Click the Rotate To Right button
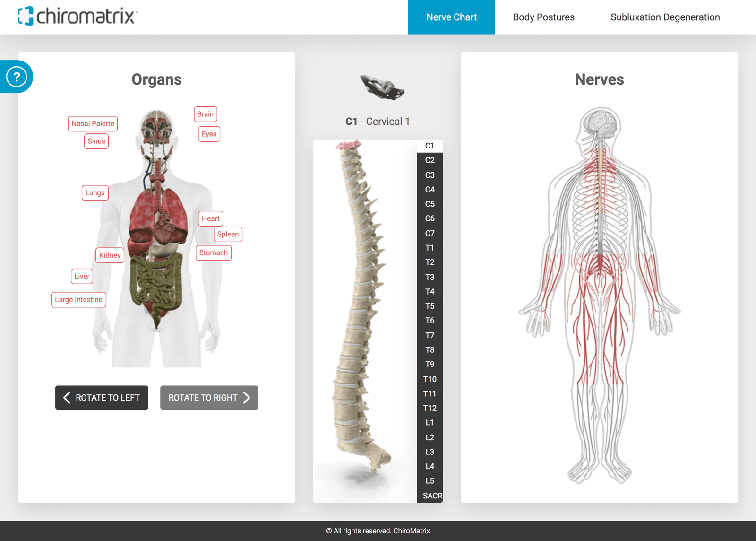Viewport: 756px width, 541px height. 209,398
